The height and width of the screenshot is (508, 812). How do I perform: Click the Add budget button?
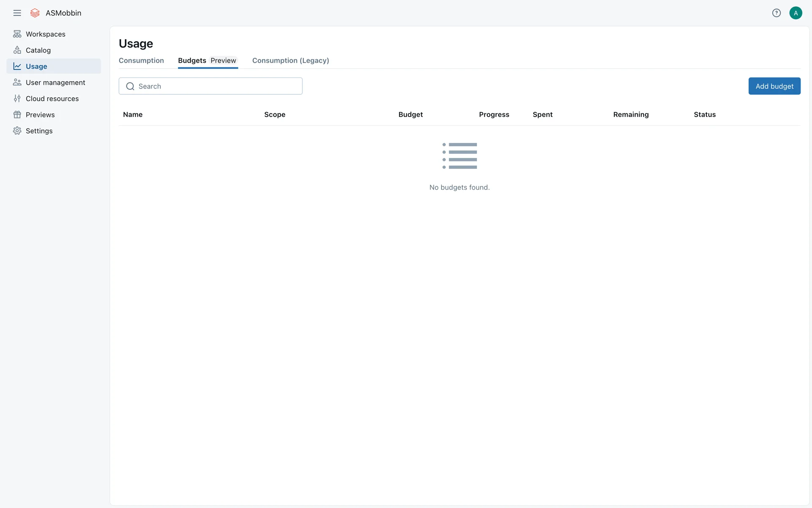click(x=774, y=86)
